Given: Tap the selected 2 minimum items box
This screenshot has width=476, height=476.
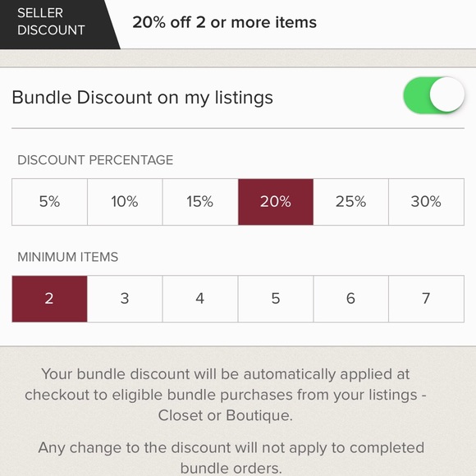Looking at the screenshot, I should (49, 299).
